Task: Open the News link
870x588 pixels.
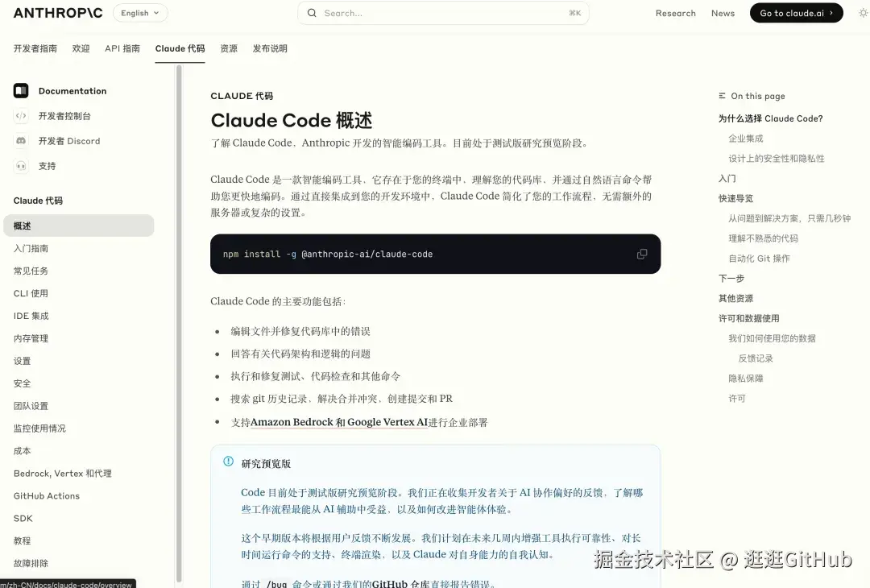Action: [x=723, y=13]
